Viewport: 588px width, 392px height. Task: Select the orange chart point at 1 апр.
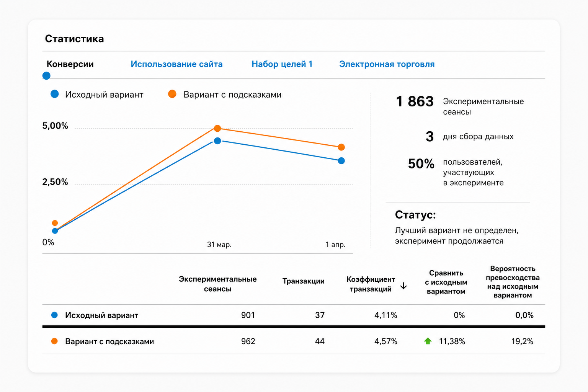click(341, 147)
